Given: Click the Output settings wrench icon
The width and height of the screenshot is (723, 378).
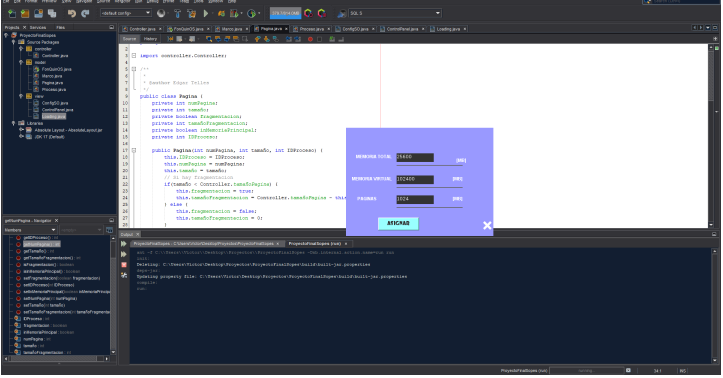Looking at the screenshot, I should 124,275.
